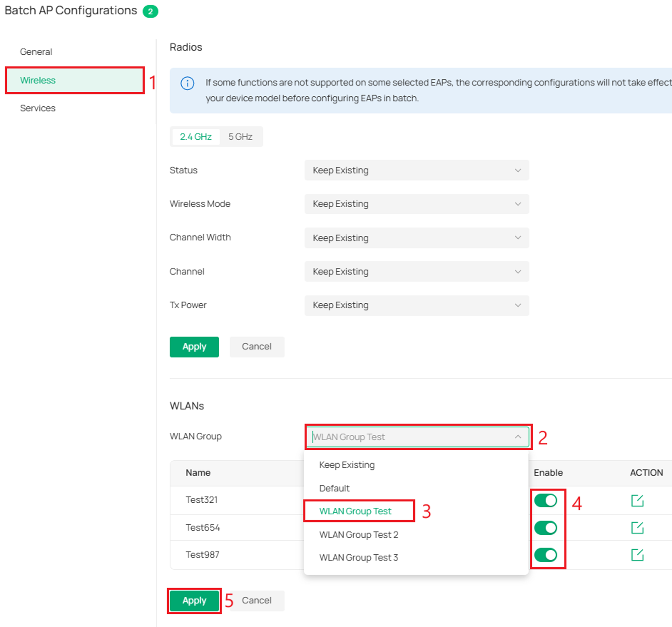The image size is (672, 627).
Task: Select the Test987 row name
Action: tap(202, 554)
